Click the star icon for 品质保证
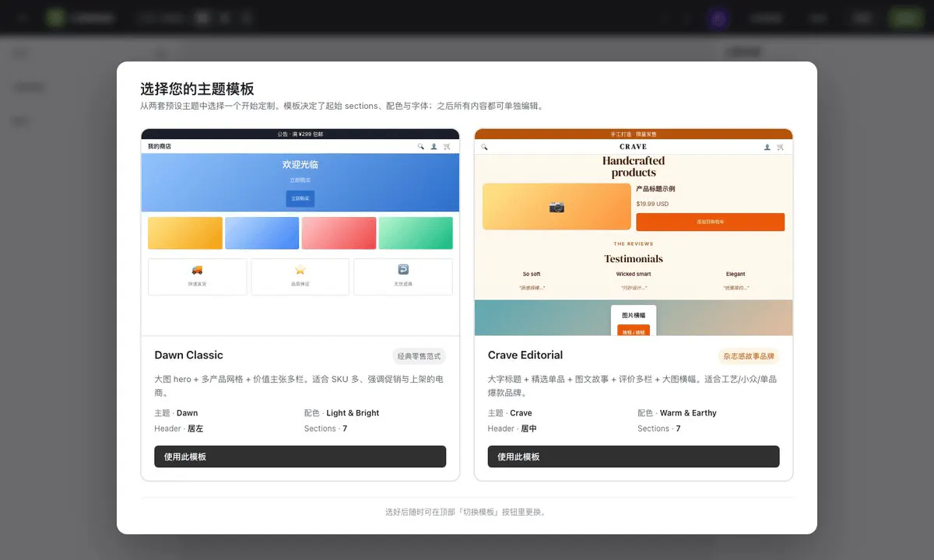 pos(300,270)
